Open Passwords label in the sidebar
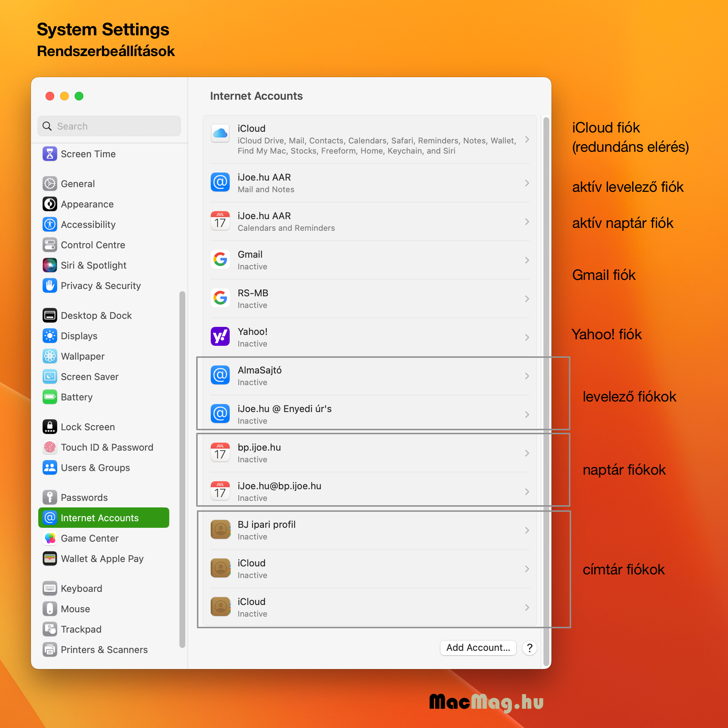This screenshot has width=728, height=728. point(84,497)
